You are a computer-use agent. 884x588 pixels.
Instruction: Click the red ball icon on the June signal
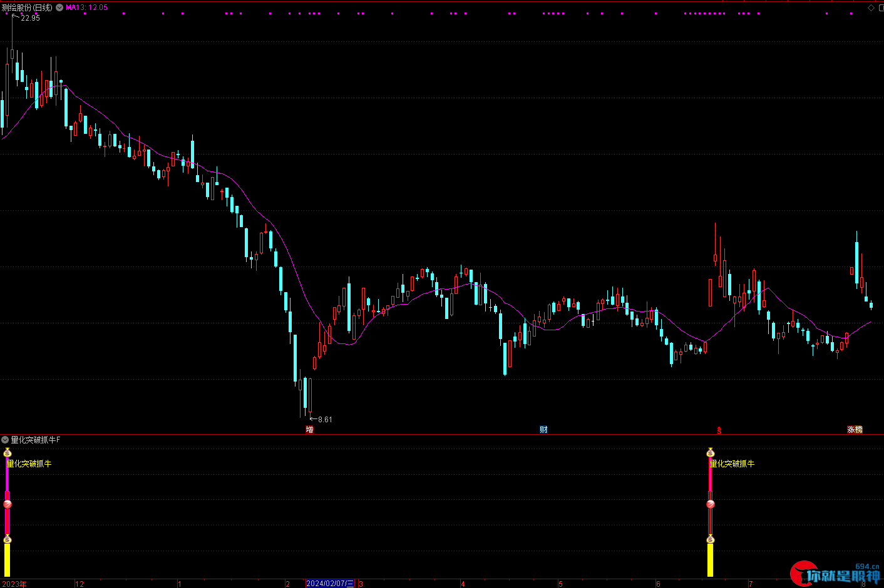[x=711, y=504]
